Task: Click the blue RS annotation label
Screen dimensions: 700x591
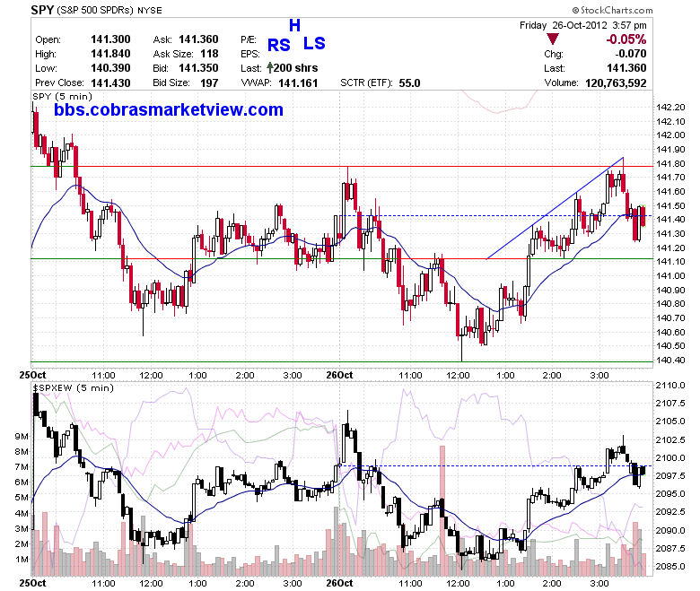Action: coord(278,45)
